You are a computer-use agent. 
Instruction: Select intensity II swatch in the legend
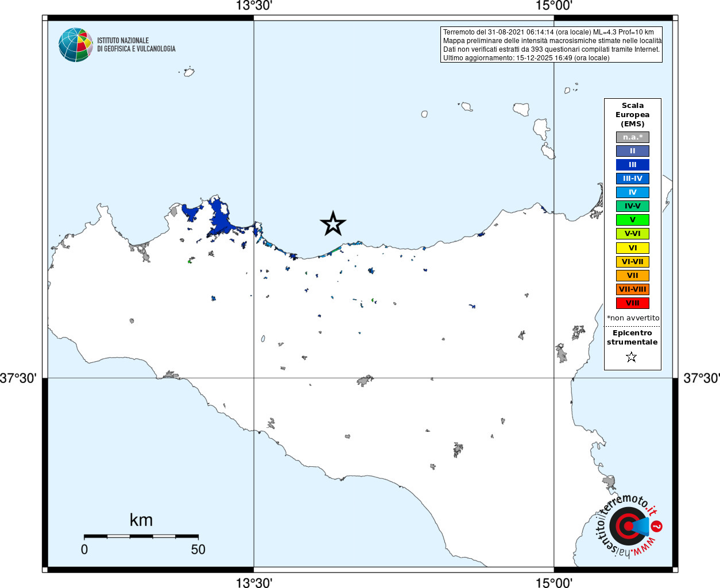tap(633, 151)
